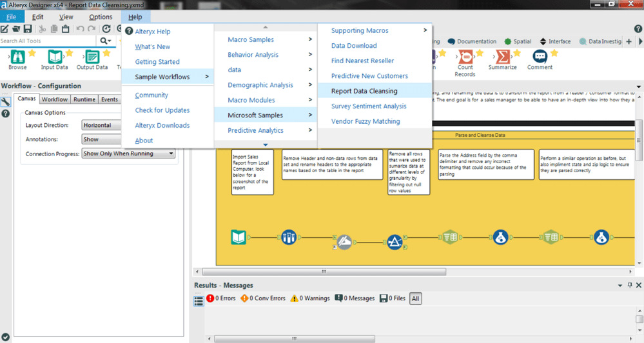Click the plus button to add a tool category

629,41
